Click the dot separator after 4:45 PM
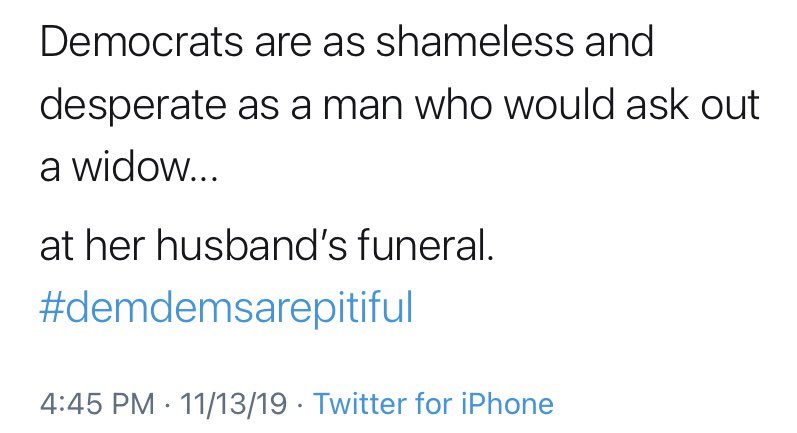This screenshot has width=797, height=433. pyautogui.click(x=167, y=405)
